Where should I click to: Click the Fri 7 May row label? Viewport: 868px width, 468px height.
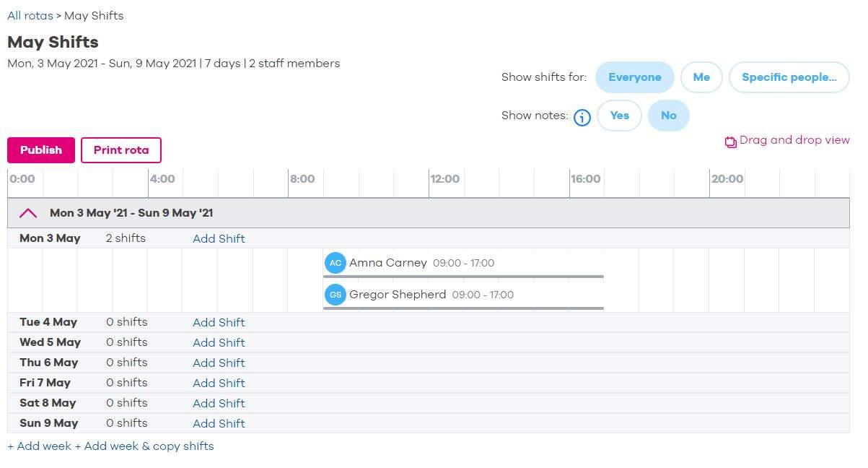(x=45, y=383)
